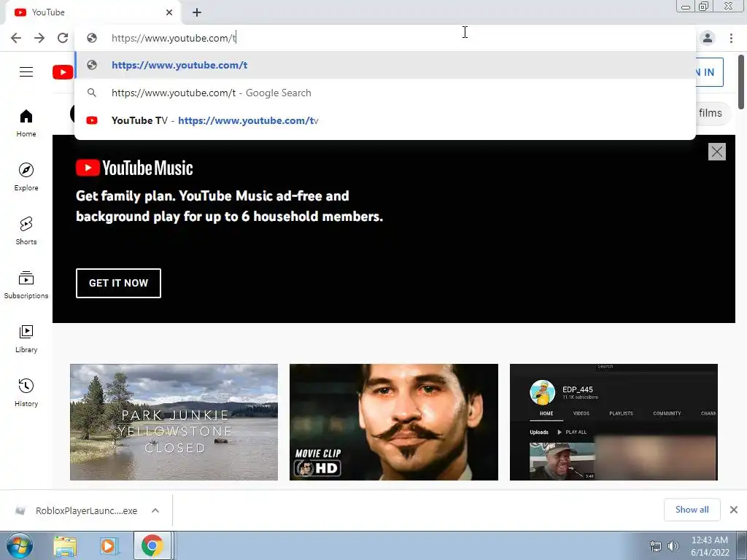This screenshot has height=560, width=747.
Task: Reload the page with the refresh icon
Action: pyautogui.click(x=63, y=38)
